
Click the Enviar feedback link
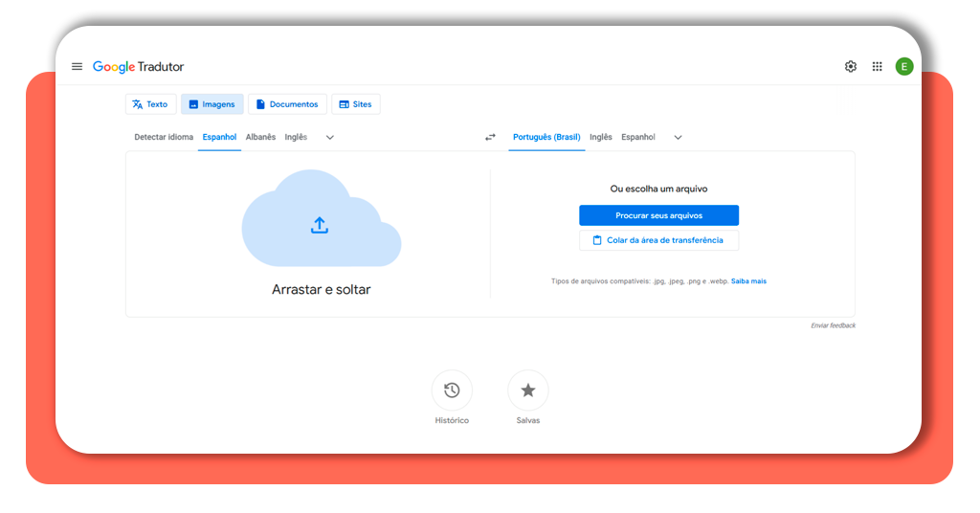point(834,325)
